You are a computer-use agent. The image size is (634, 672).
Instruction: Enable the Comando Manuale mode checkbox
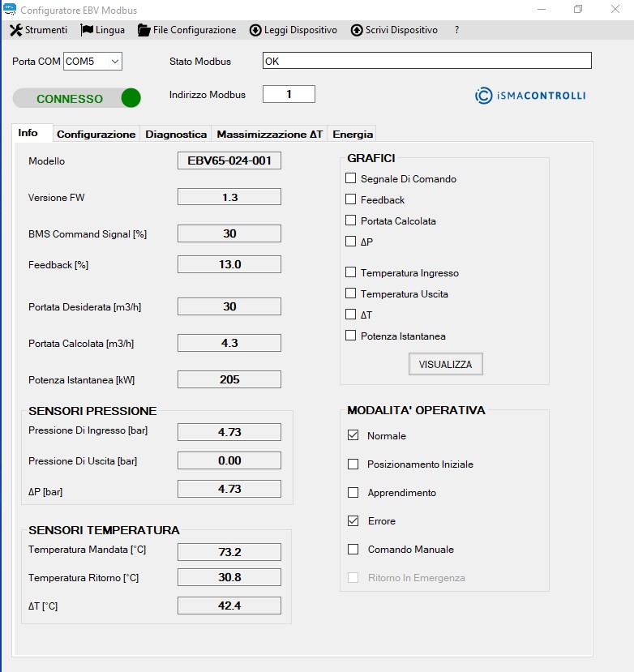pos(353,550)
